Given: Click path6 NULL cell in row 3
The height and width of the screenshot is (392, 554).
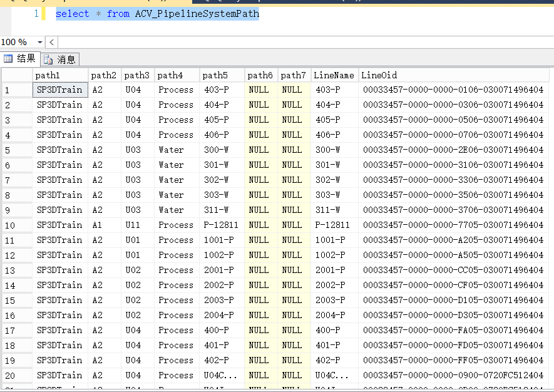Looking at the screenshot, I should coord(261,120).
